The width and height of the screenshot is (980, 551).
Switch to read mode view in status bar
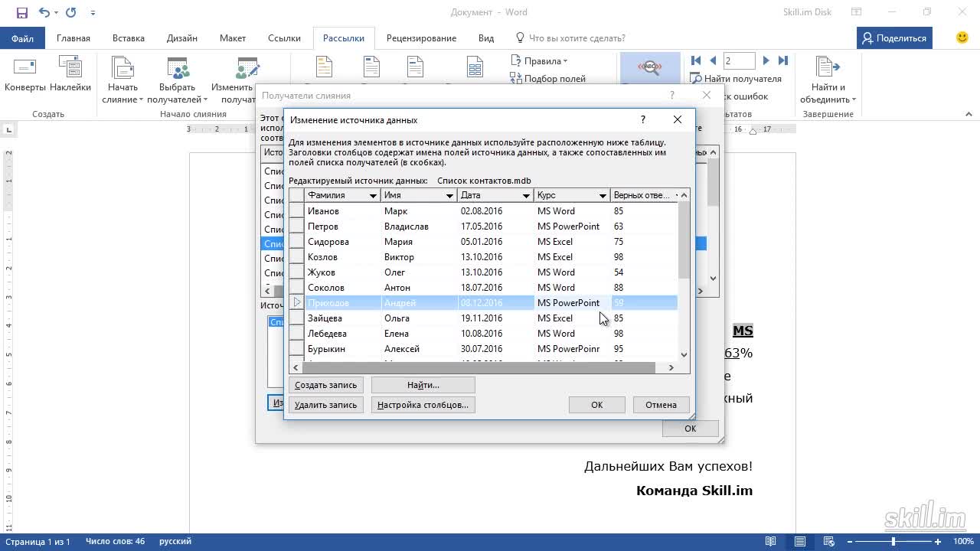pos(771,542)
